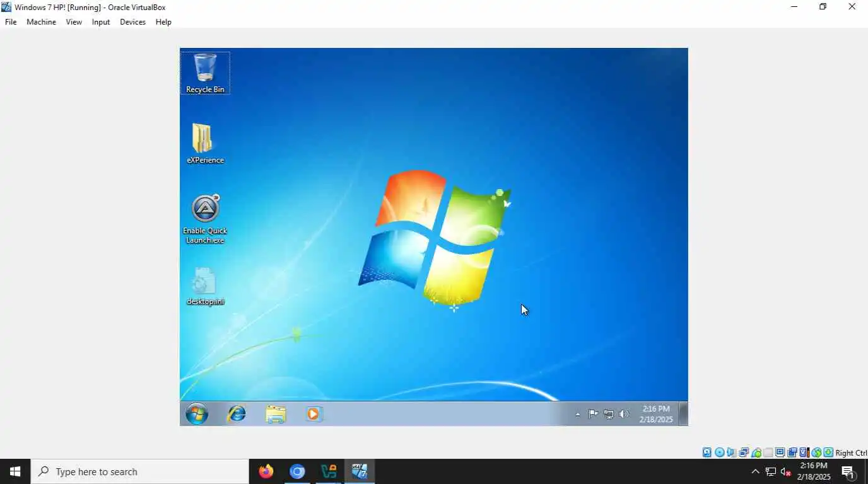Screen dimensions: 868x484
Task: Open the VirtualBox window system menu icon
Action: [x=6, y=7]
